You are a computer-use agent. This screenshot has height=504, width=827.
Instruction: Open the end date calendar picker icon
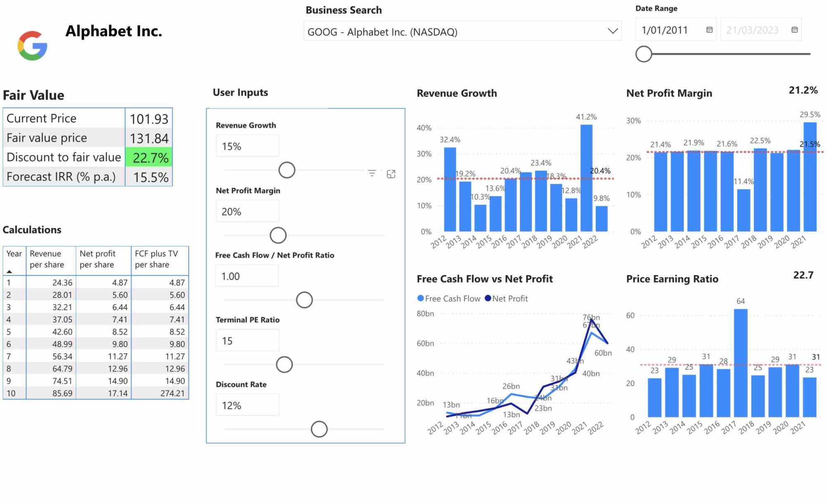tap(794, 30)
